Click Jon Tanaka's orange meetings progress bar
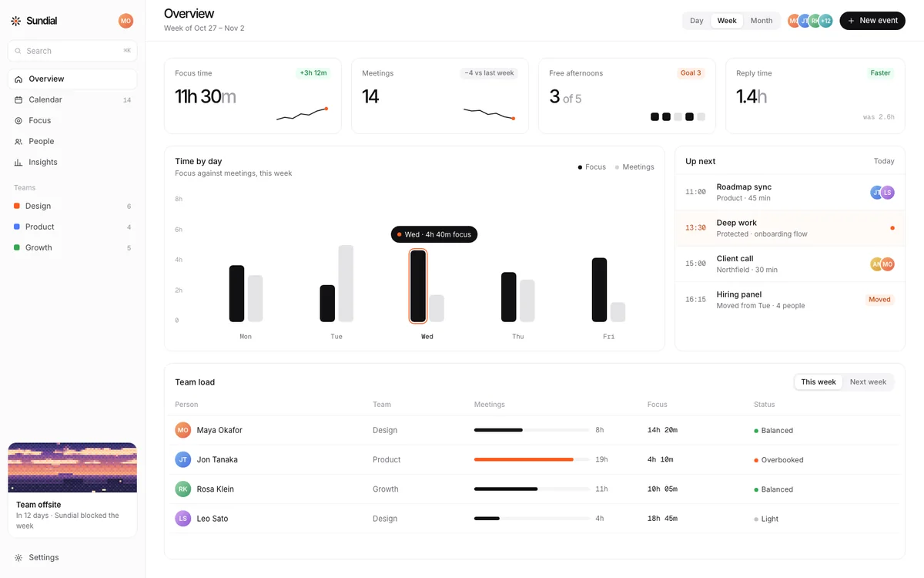 (x=524, y=460)
